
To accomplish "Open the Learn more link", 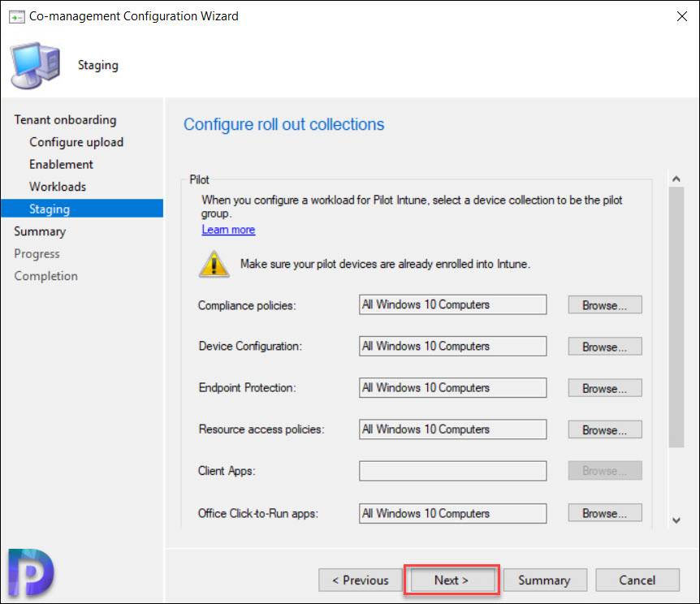I will click(x=228, y=230).
